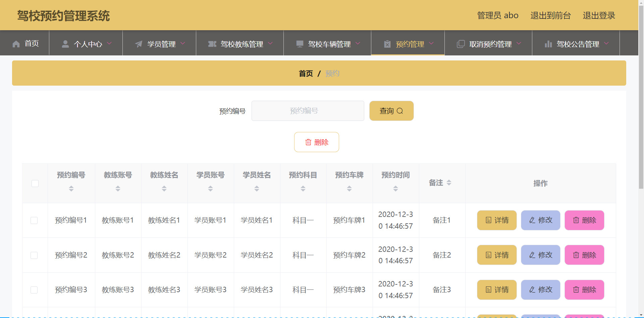This screenshot has height=318, width=644.
Task: Click the cell 学员账号2
Action: [210, 255]
